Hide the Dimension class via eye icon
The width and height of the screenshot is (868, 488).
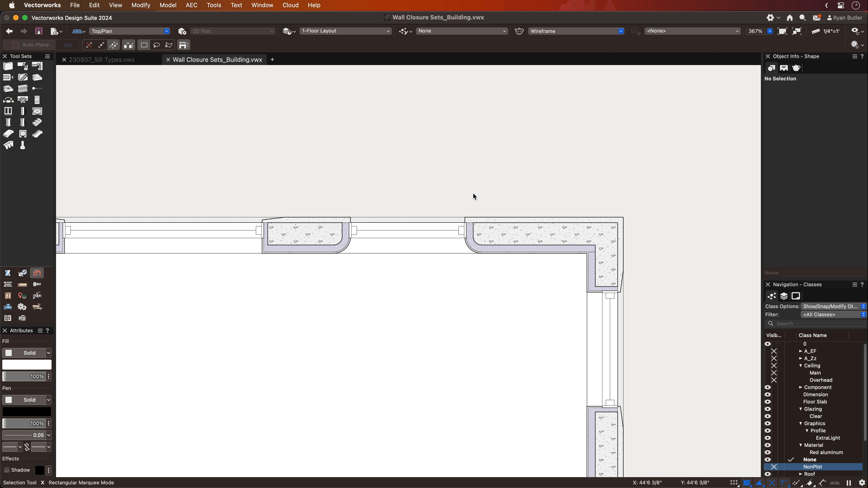pos(768,395)
